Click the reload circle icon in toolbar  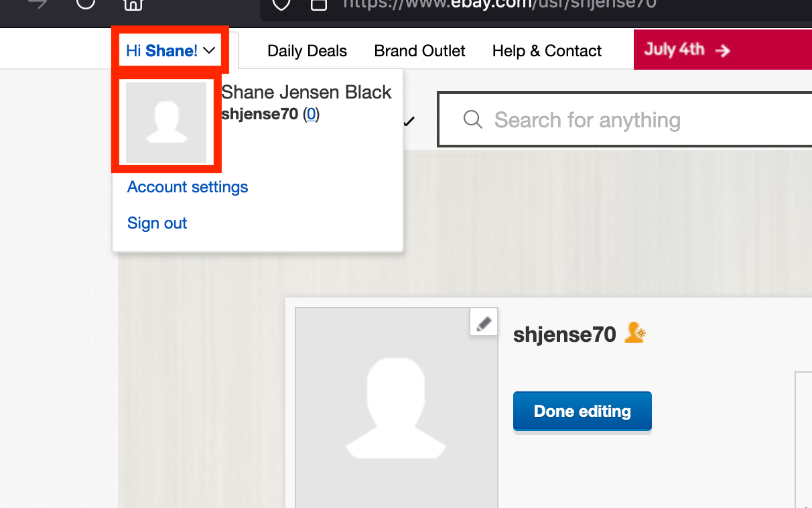85,4
